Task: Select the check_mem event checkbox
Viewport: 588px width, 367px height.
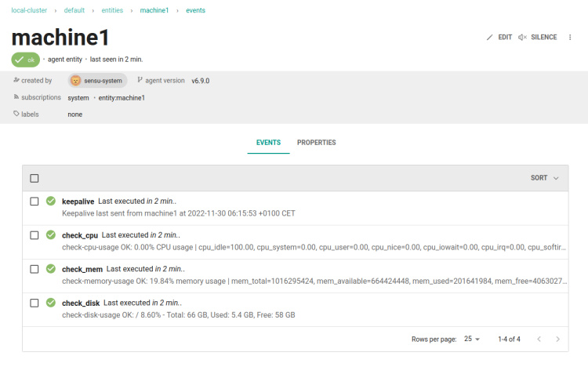Action: pos(34,269)
